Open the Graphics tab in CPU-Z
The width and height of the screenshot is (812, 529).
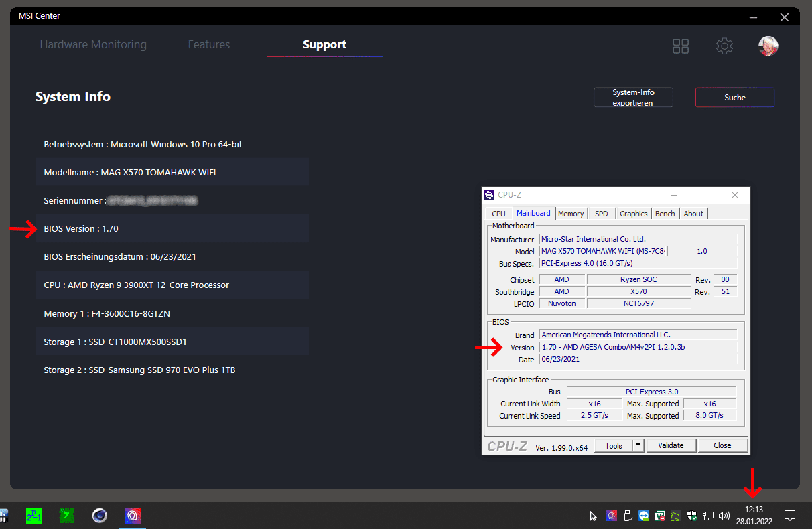click(633, 214)
